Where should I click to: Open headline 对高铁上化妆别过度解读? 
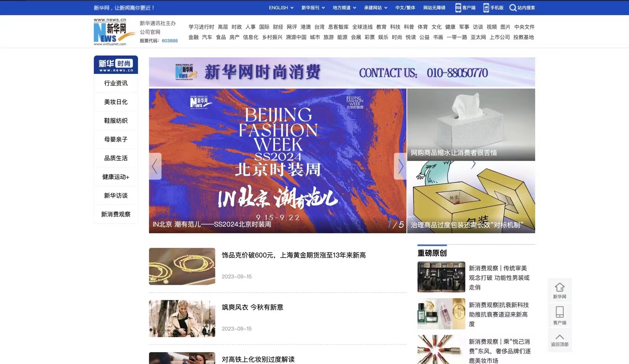pyautogui.click(x=258, y=359)
